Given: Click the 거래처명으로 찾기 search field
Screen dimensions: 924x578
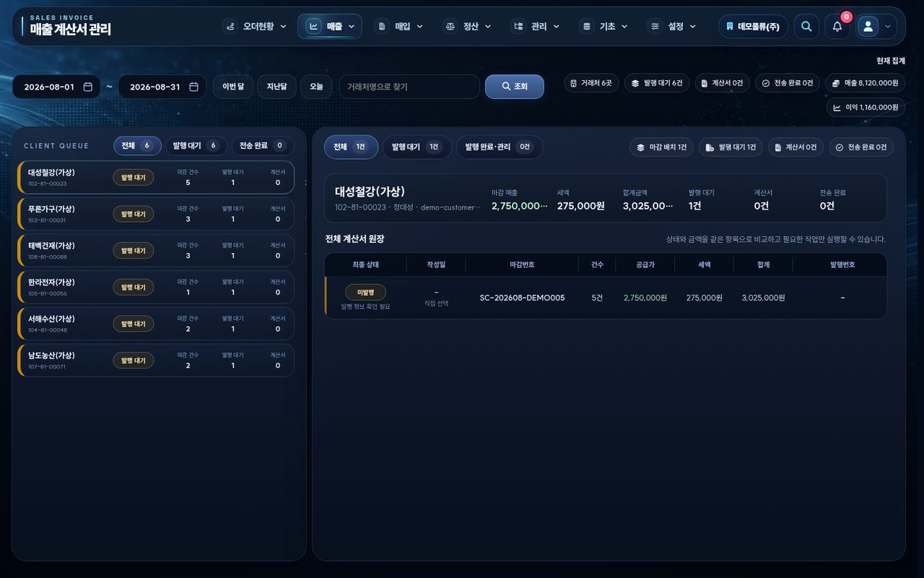Looking at the screenshot, I should (x=409, y=87).
